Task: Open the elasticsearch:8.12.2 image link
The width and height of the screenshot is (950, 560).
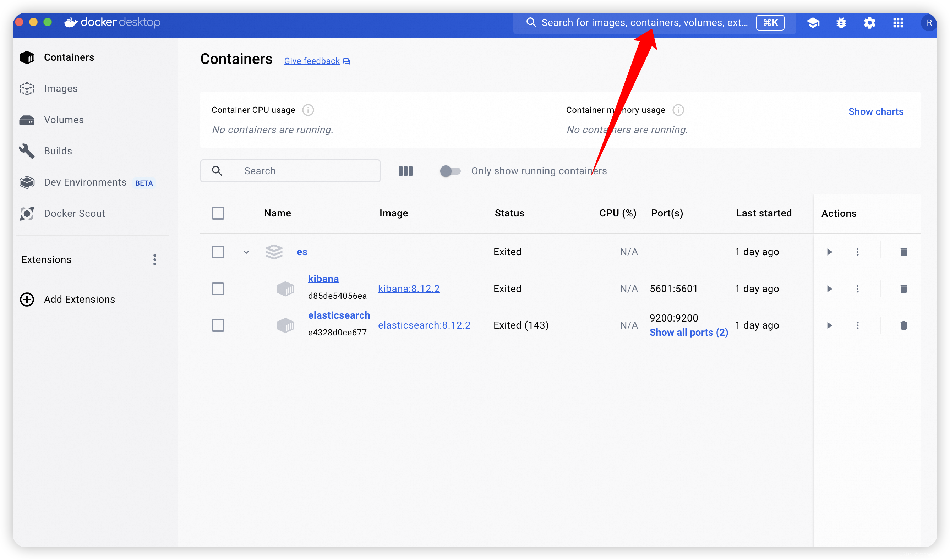Action: coord(424,326)
